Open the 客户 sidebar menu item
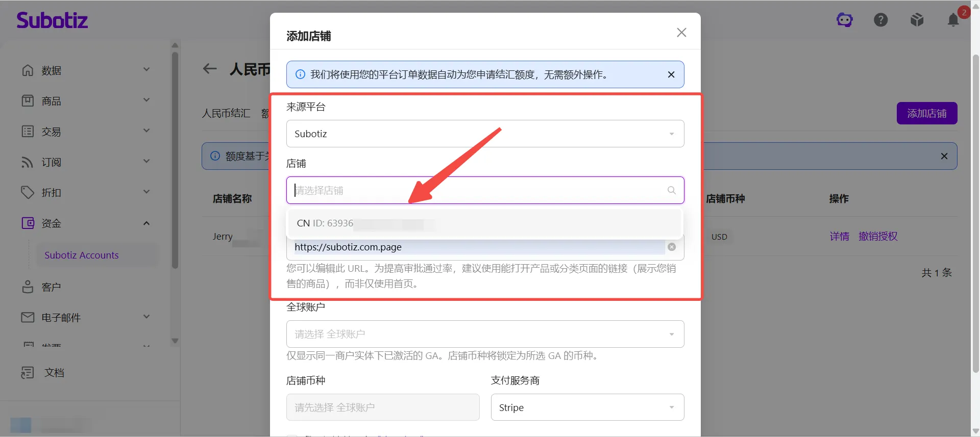 click(51, 287)
